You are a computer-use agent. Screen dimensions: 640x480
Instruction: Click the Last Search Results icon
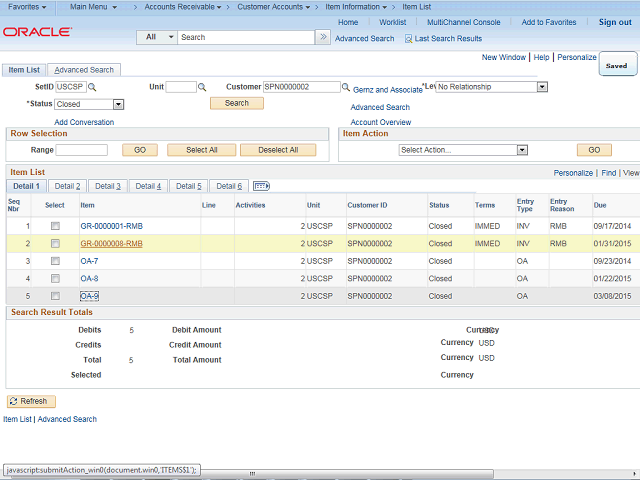click(408, 38)
